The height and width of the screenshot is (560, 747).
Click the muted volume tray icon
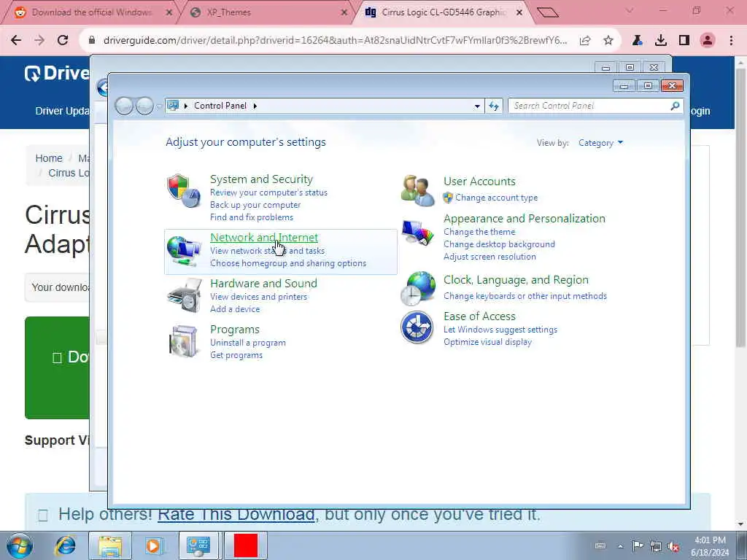[x=673, y=546]
